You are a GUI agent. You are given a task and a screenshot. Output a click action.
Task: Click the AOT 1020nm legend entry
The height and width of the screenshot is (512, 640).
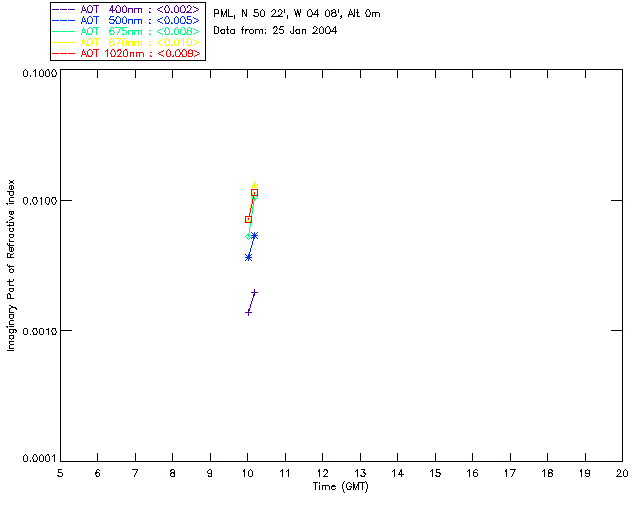click(x=127, y=53)
